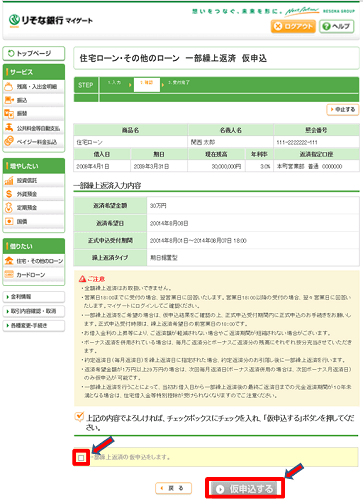
Task: Click the house icon for 住宅・その他のローン
Action: [9, 261]
